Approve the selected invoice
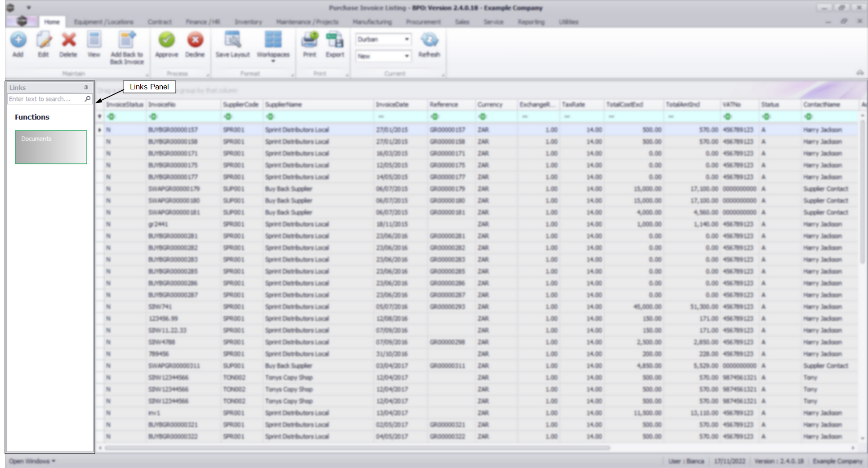 click(x=166, y=44)
